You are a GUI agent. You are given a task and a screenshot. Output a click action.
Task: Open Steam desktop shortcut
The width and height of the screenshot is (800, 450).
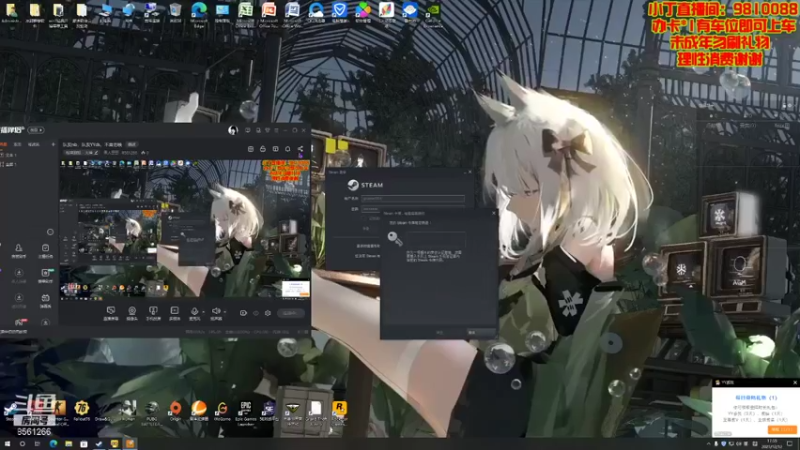point(10,411)
